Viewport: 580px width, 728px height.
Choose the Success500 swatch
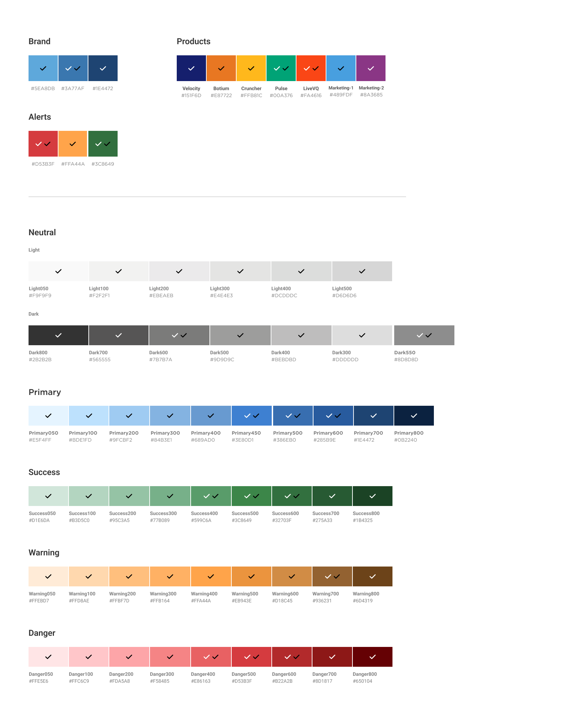(252, 496)
